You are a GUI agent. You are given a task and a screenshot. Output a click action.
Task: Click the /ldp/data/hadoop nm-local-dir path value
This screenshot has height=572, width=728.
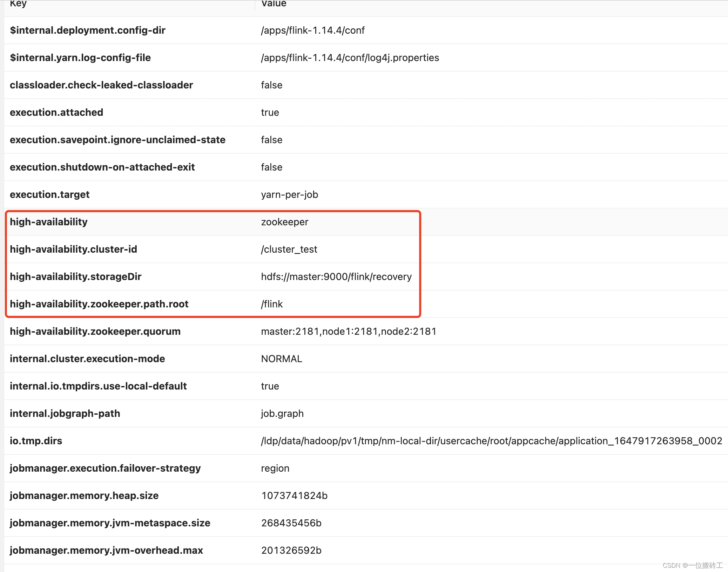[x=492, y=441]
